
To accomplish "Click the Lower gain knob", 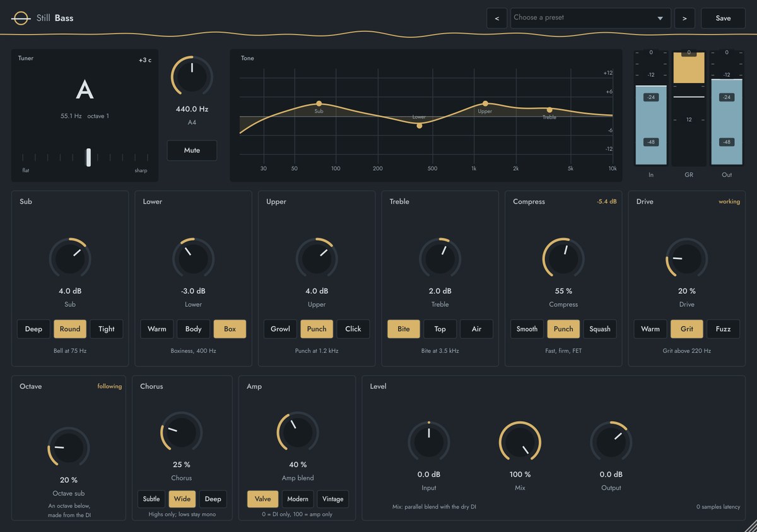I will tap(193, 258).
